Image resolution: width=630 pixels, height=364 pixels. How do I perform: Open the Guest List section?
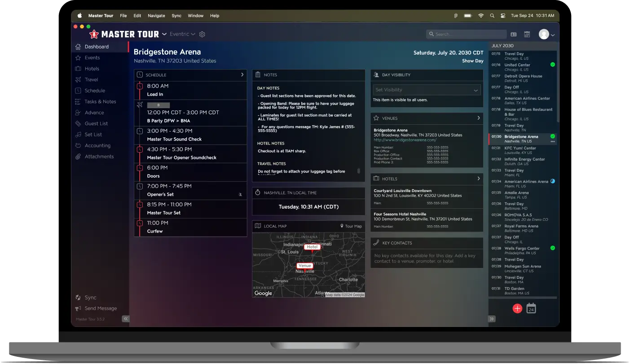(100, 123)
